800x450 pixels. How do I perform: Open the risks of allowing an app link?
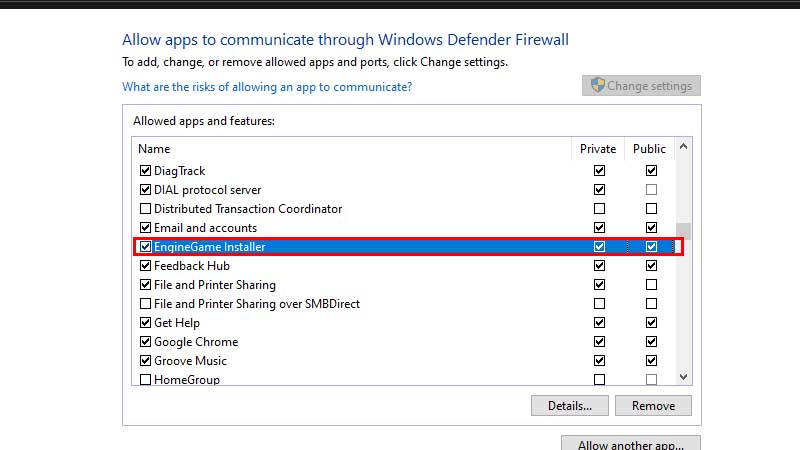[267, 87]
